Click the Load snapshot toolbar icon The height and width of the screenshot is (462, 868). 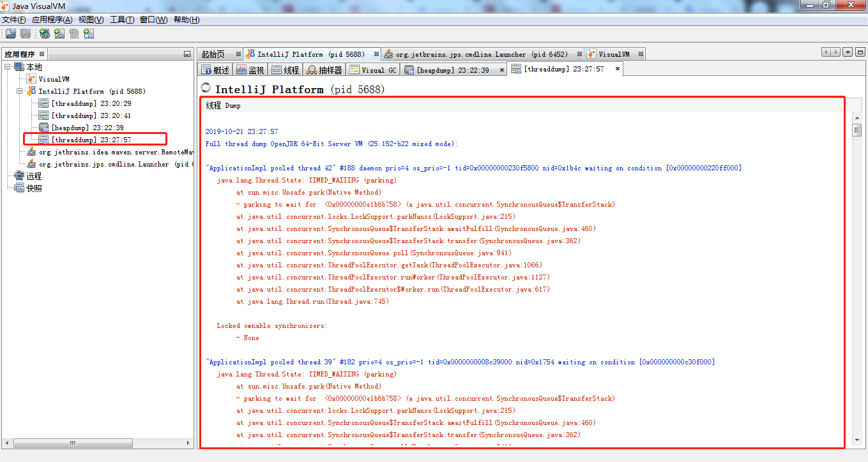pos(10,34)
